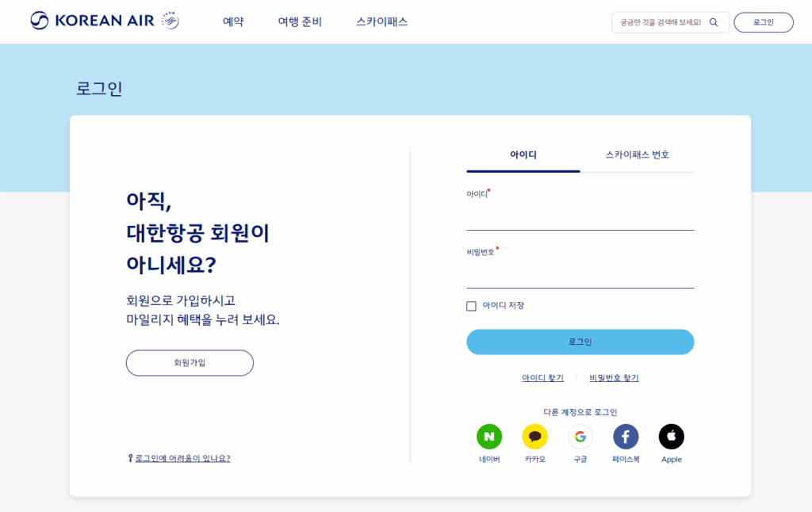The width and height of the screenshot is (812, 512).
Task: Select the 아이디 login tab
Action: tap(523, 155)
